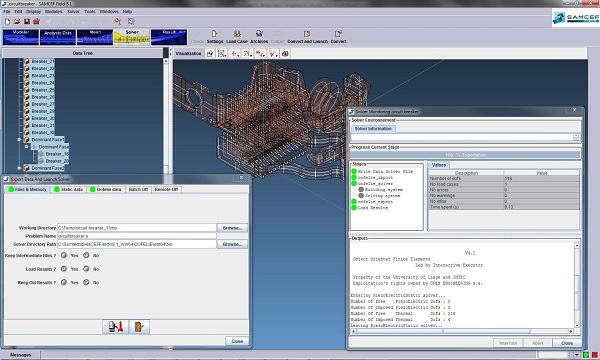Click the green status indicator in status bar
Viewport: 600px width, 360px height.
coord(585,355)
